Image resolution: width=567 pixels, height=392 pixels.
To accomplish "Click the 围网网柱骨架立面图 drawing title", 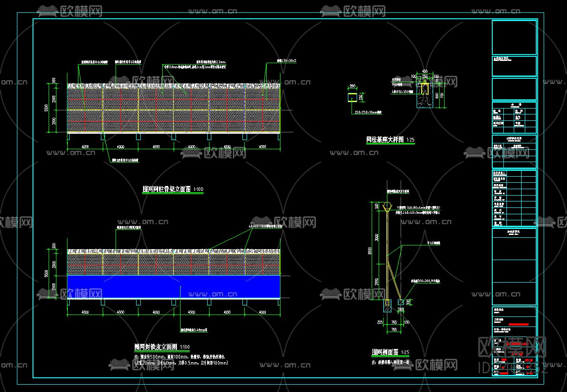I will point(166,189).
